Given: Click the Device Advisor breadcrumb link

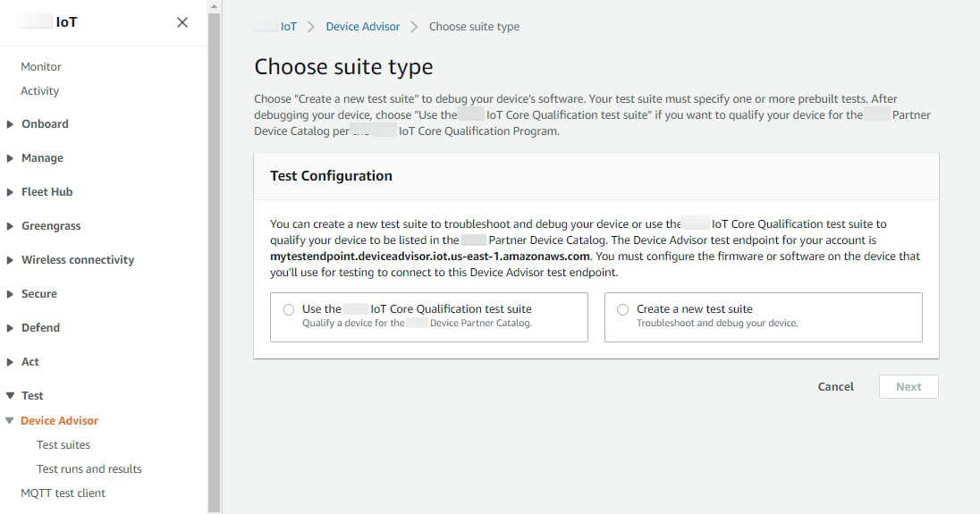Looking at the screenshot, I should (363, 27).
